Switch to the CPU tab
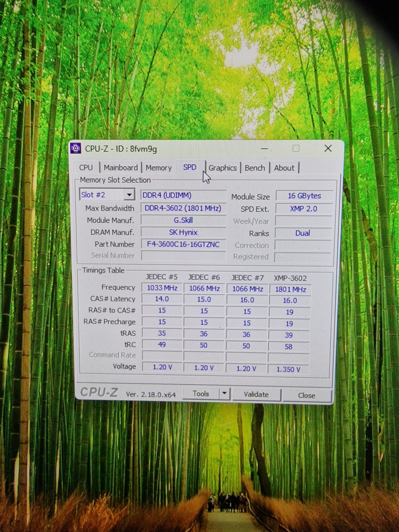This screenshot has width=399, height=532. [86, 167]
